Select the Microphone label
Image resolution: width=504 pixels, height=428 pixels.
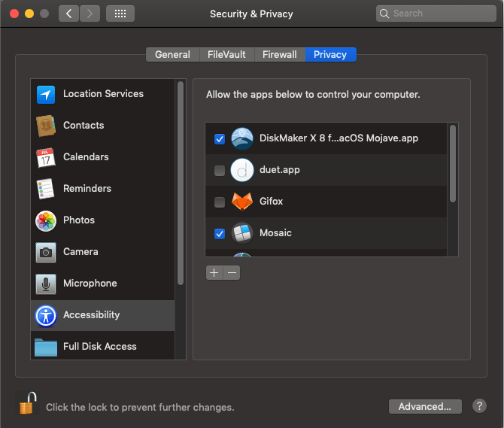click(x=90, y=283)
